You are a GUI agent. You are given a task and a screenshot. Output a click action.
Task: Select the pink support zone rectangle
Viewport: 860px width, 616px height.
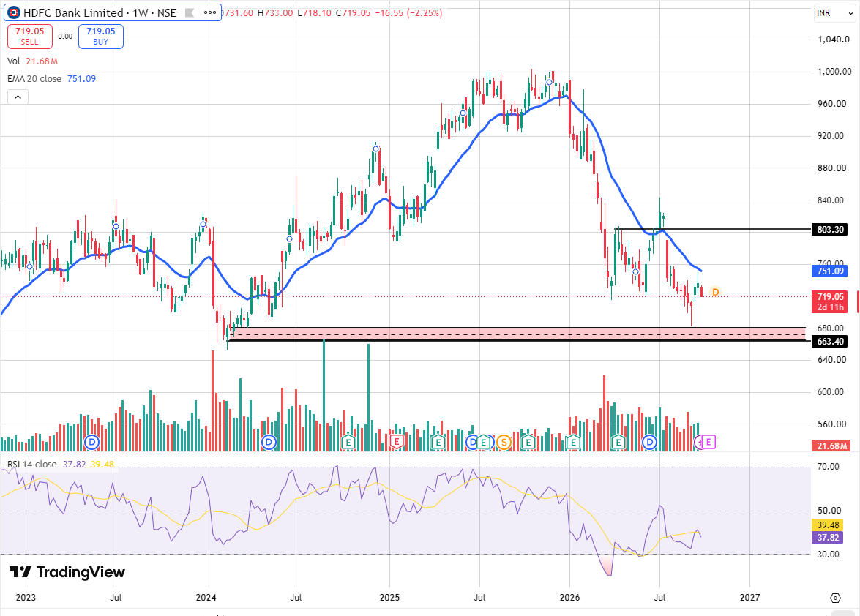pyautogui.click(x=518, y=334)
